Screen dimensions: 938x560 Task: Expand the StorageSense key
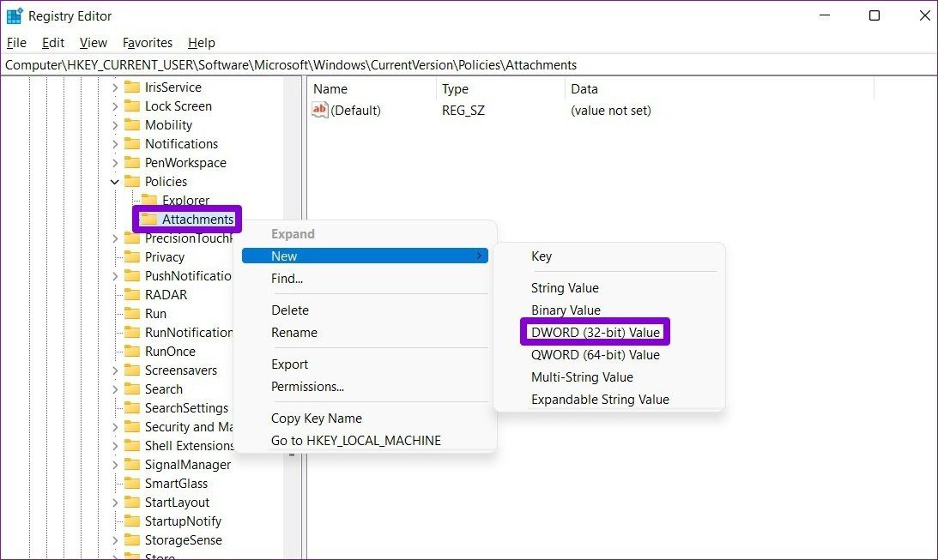(115, 540)
